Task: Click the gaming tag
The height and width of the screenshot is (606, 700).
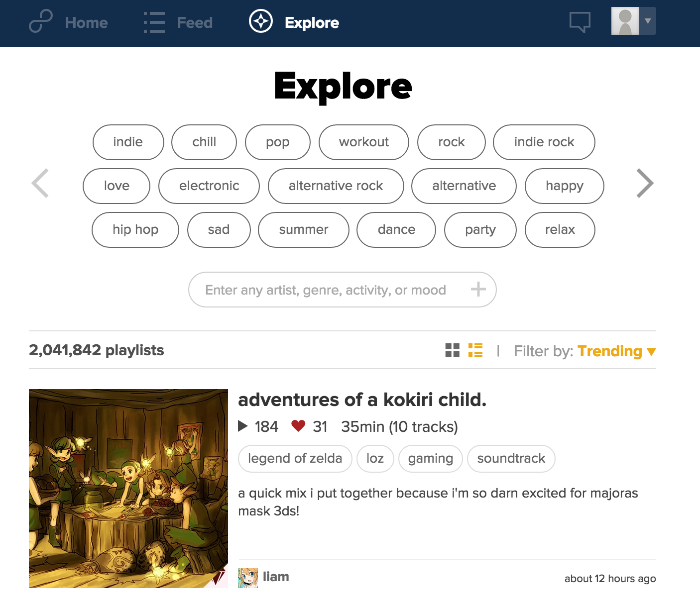Action: (431, 459)
